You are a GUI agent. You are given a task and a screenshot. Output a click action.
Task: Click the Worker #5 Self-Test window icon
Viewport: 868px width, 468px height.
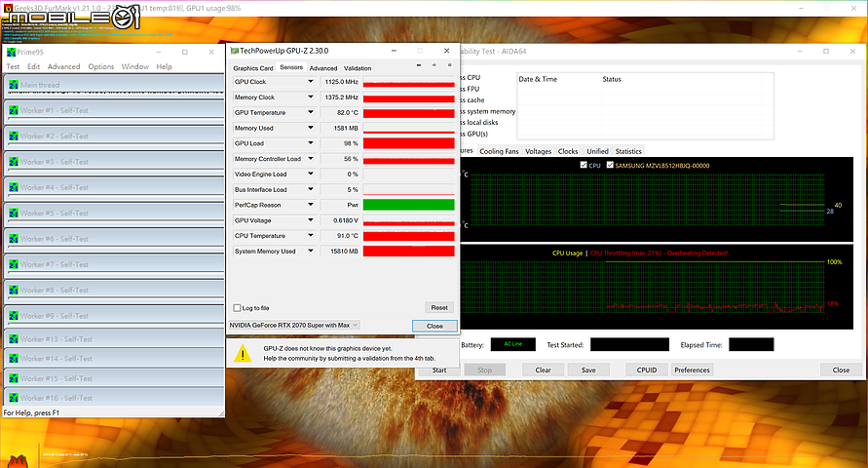14,214
